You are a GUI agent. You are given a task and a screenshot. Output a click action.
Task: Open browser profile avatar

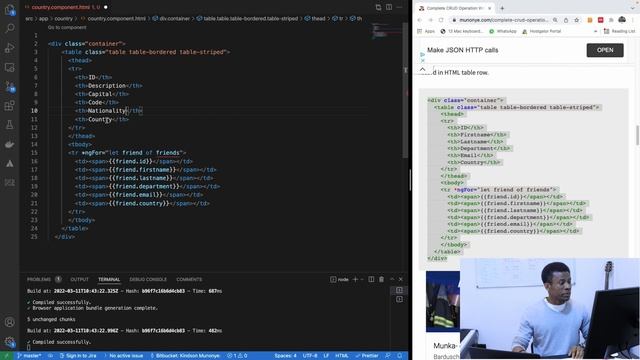[622, 20]
